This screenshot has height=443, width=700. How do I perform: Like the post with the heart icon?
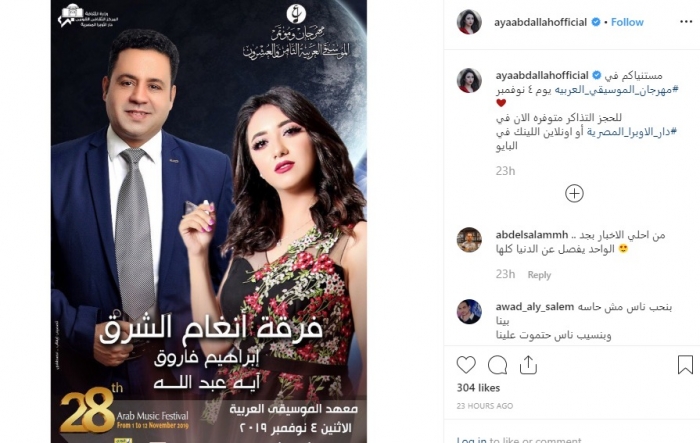point(466,365)
